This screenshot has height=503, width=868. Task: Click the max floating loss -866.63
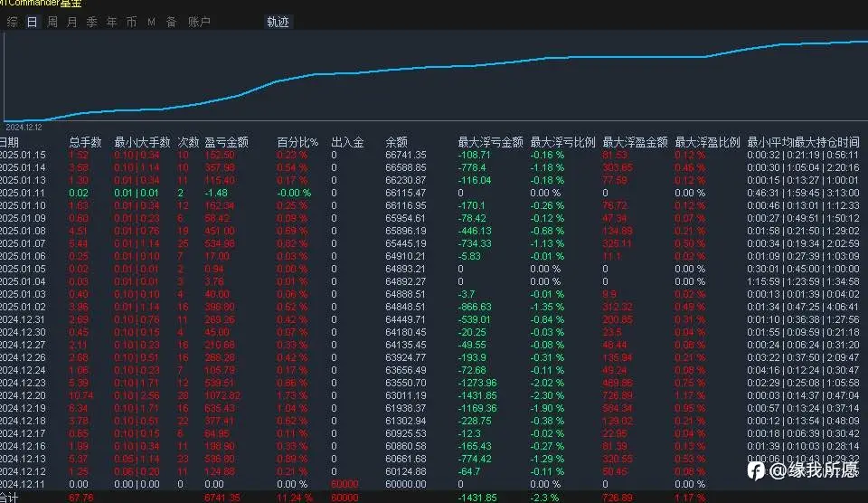tap(474, 307)
